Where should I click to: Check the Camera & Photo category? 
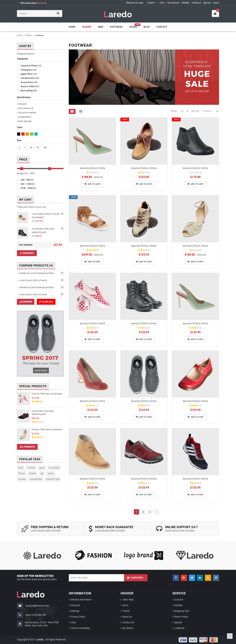point(18,66)
